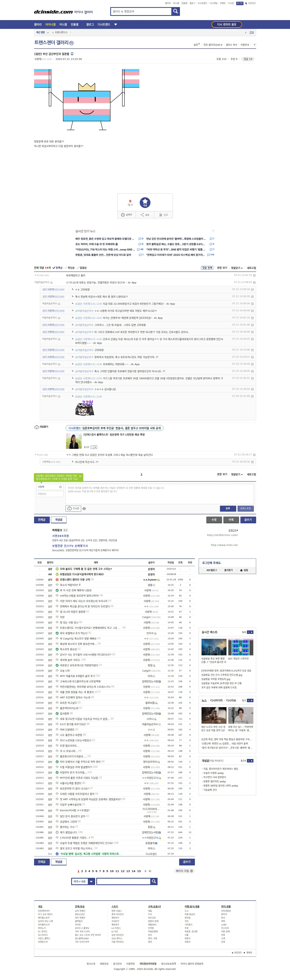This screenshot has width=290, height=980.
Task: Open the 연관 갤러리 dropdown
Action: point(213,45)
